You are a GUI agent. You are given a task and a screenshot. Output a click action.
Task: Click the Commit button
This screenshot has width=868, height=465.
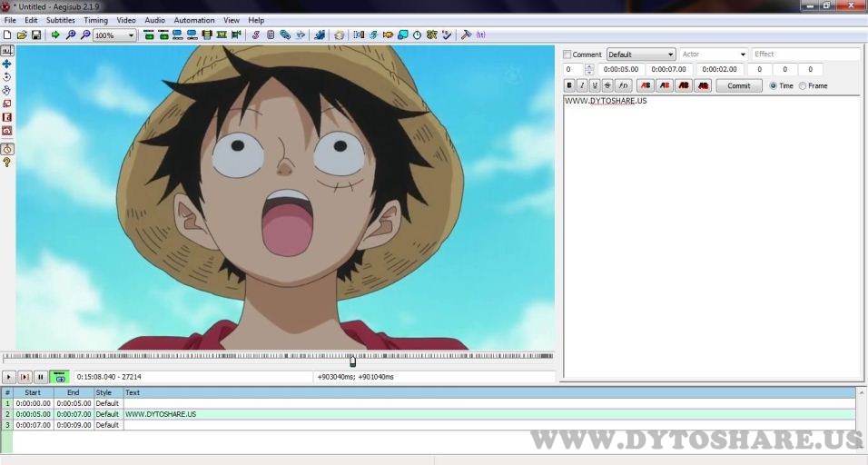click(739, 85)
